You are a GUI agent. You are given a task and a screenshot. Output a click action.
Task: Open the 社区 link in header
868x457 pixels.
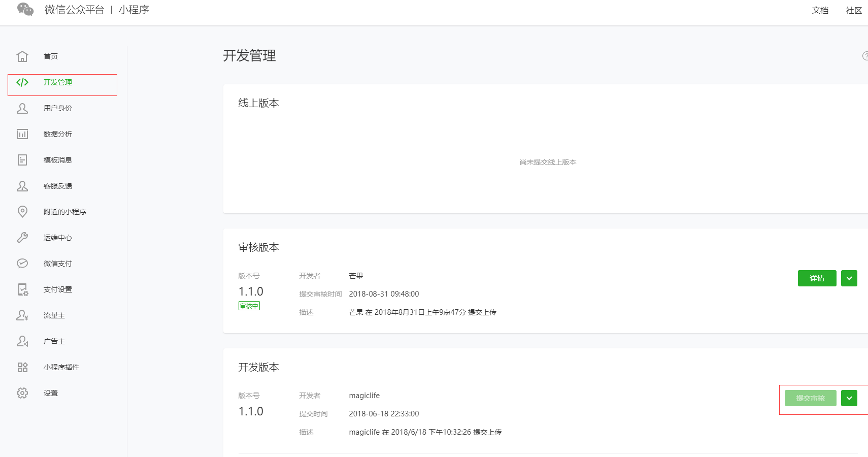(854, 10)
